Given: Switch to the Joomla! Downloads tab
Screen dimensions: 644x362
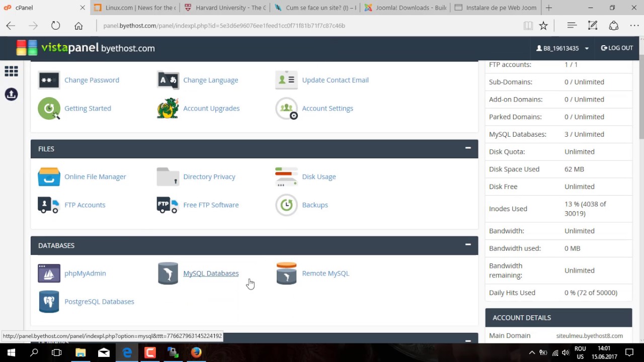Looking at the screenshot, I should point(405,8).
